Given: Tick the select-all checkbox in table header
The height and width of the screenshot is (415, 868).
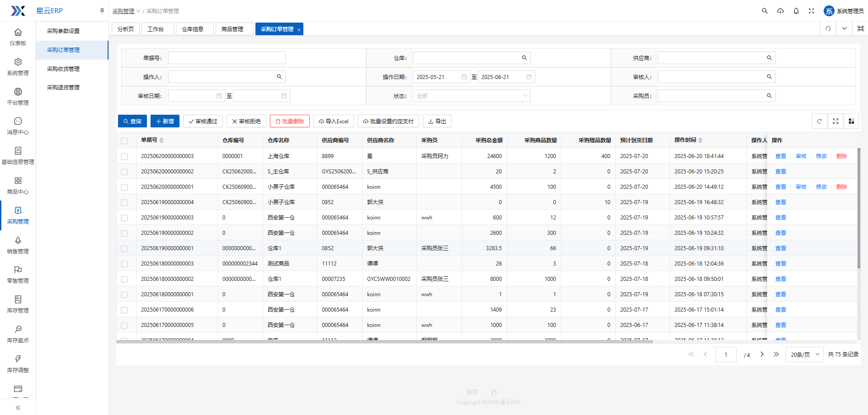Looking at the screenshot, I should tap(124, 141).
